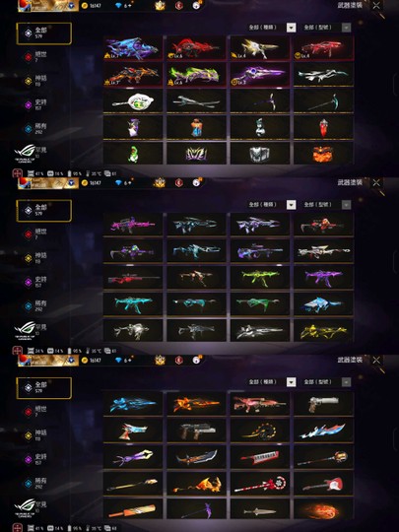Click gold coin balance above the pink rifle grid
Viewport: 399px width, 532px height.
click(x=92, y=183)
